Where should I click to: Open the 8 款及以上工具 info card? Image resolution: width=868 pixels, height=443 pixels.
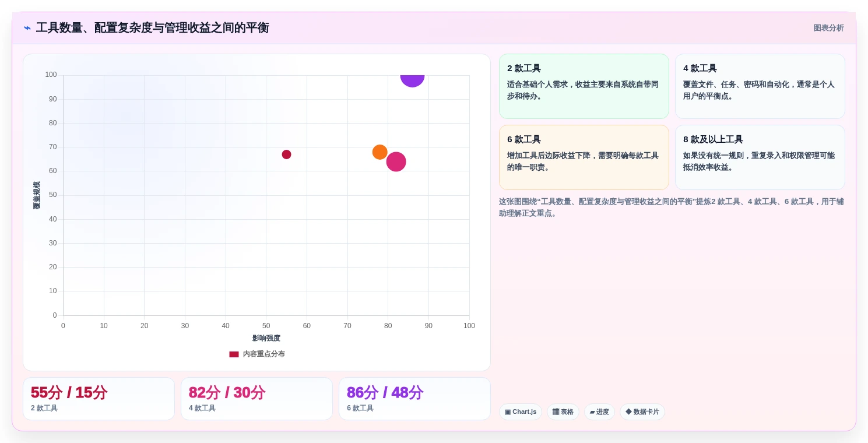click(760, 157)
